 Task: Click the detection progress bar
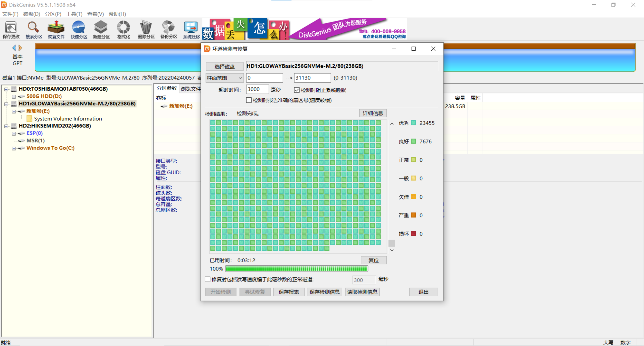click(x=296, y=269)
